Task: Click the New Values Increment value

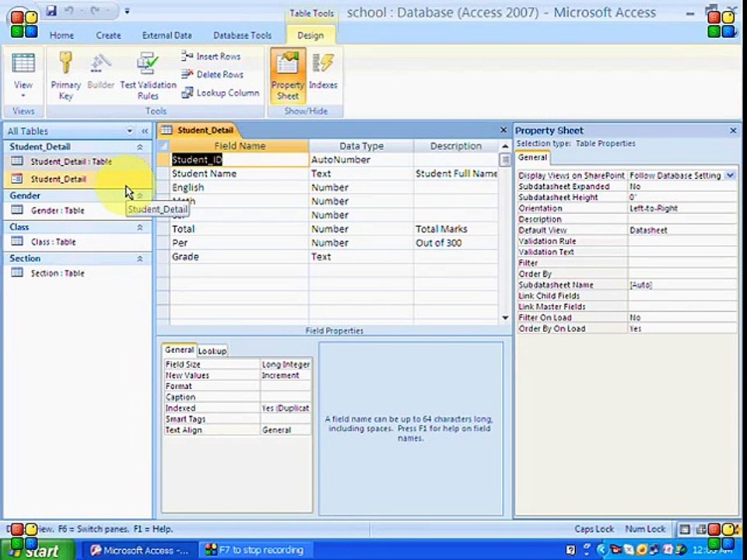Action: tap(286, 376)
